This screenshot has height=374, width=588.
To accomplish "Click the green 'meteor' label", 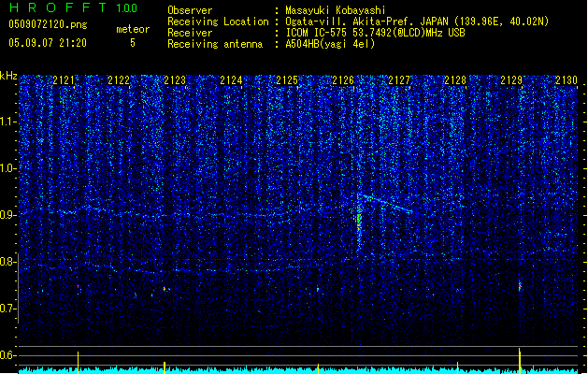I will 133,29.
